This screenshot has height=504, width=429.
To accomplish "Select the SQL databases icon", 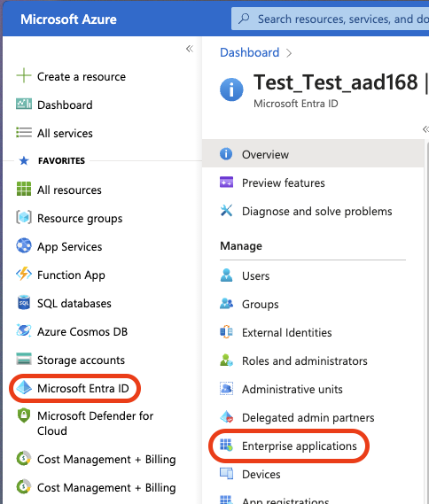I will (24, 303).
